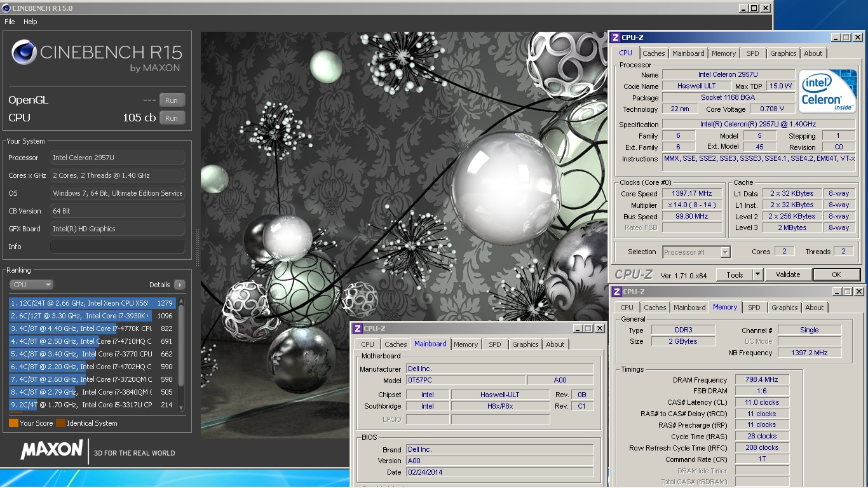Open the Processor #1 selection dropdown
The image size is (868, 488).
click(696, 252)
